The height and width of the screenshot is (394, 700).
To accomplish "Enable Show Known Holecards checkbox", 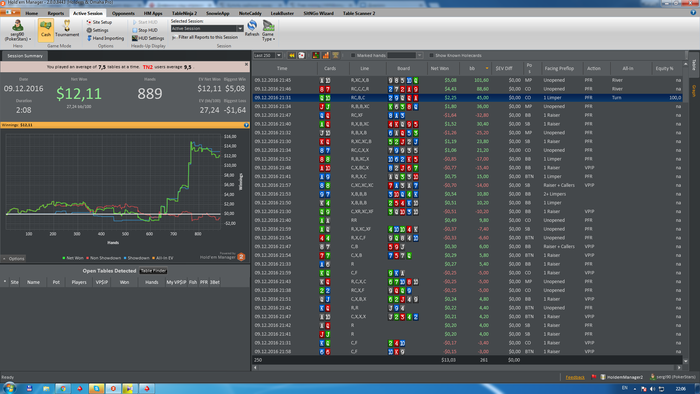I will [x=431, y=55].
